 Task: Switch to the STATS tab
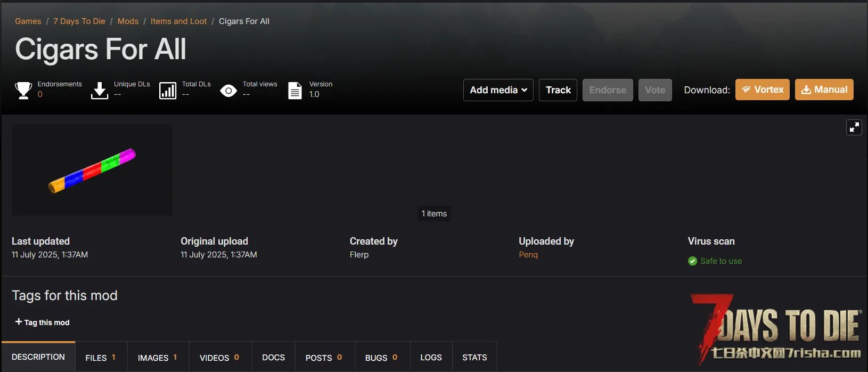tap(474, 358)
